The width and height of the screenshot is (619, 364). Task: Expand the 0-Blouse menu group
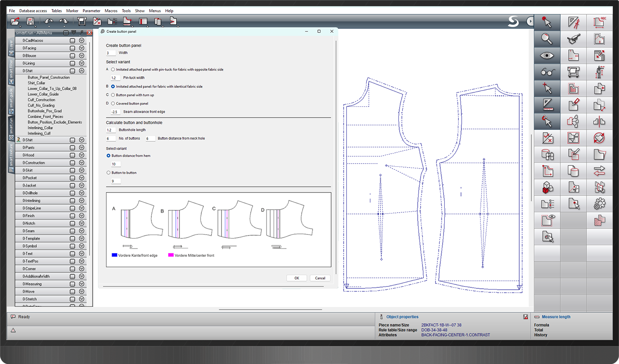pyautogui.click(x=81, y=56)
